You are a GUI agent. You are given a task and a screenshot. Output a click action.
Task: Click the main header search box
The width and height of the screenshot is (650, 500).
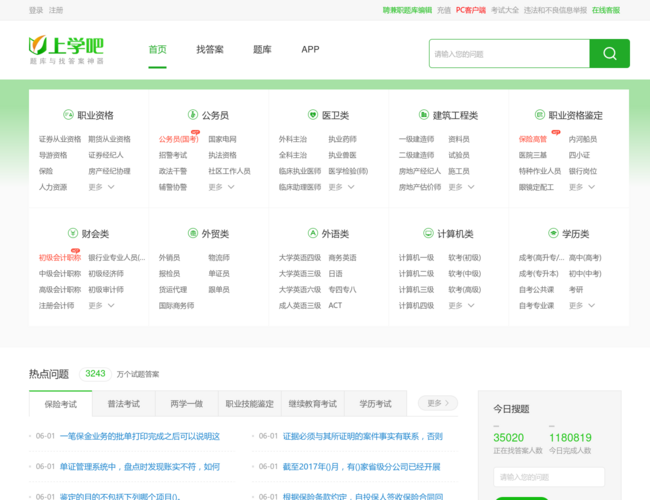coord(509,53)
